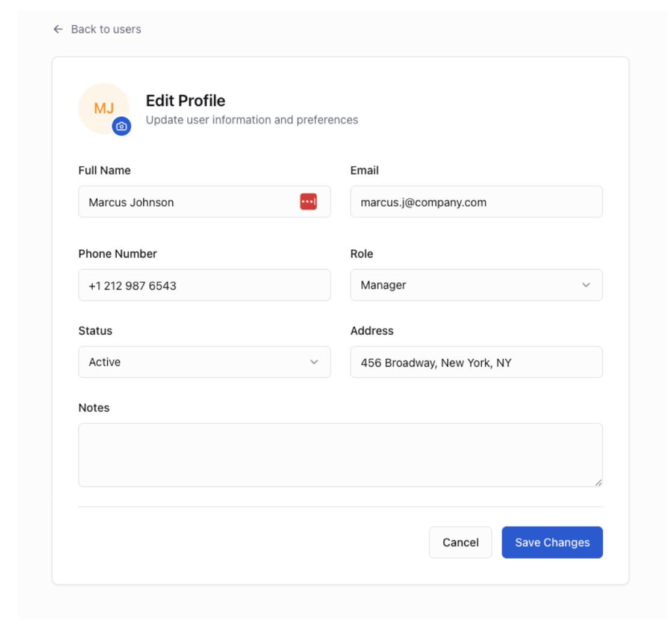Focus the Email input field
The image size is (672, 626).
pyautogui.click(x=476, y=202)
